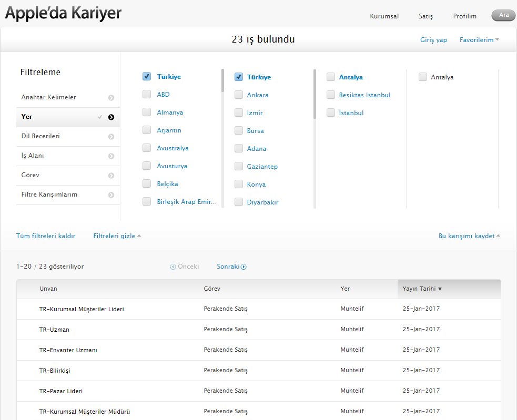Check the Bursa checkbox
This screenshot has width=517, height=420.
tap(239, 130)
